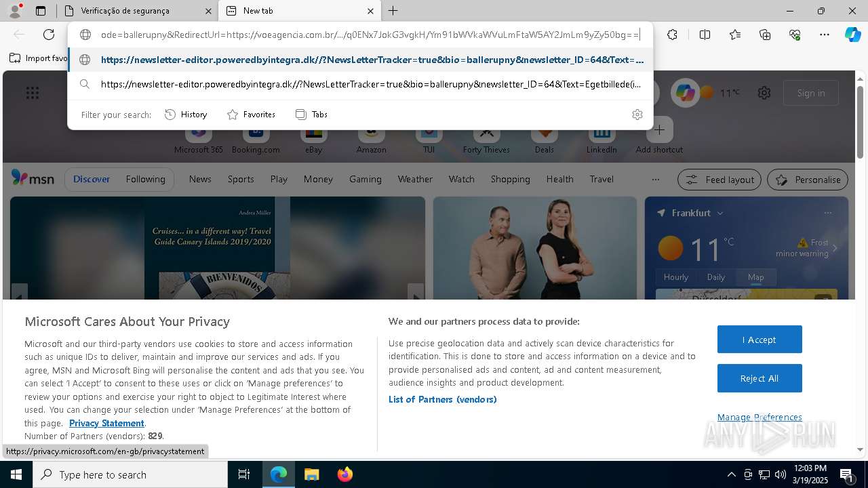The height and width of the screenshot is (488, 868).
Task: Select Hourly weather tab
Action: tap(676, 277)
